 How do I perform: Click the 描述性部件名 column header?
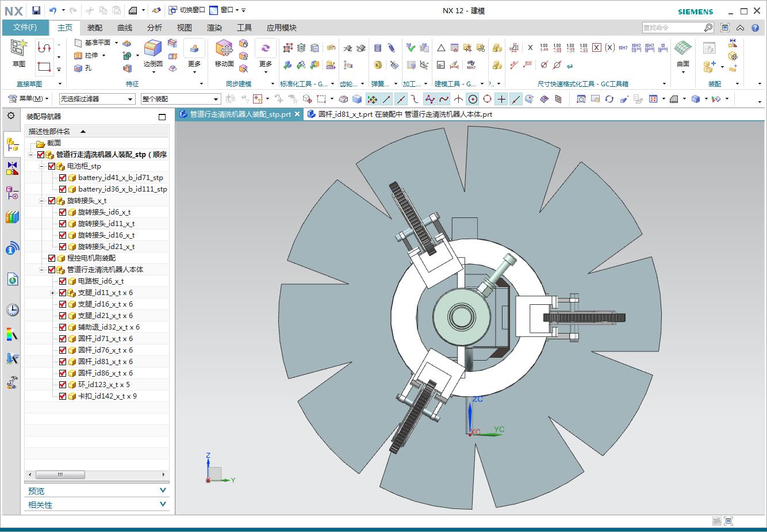[x=97, y=132]
